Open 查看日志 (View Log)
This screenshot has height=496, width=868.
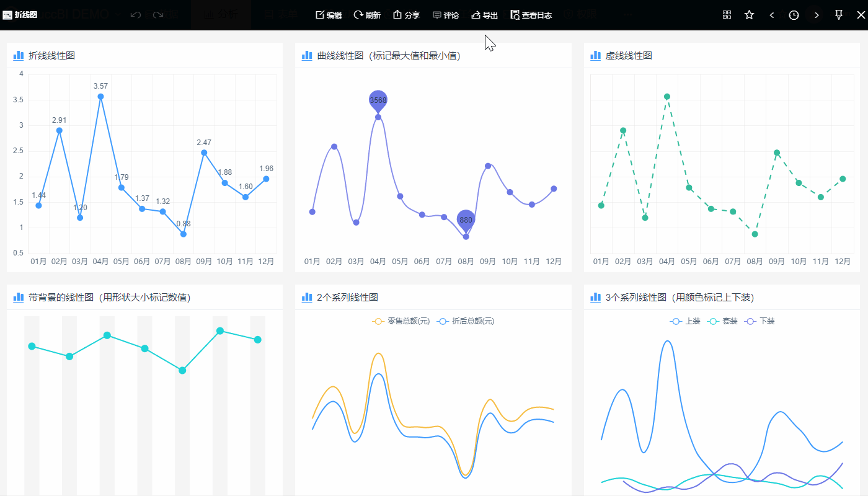(x=531, y=15)
